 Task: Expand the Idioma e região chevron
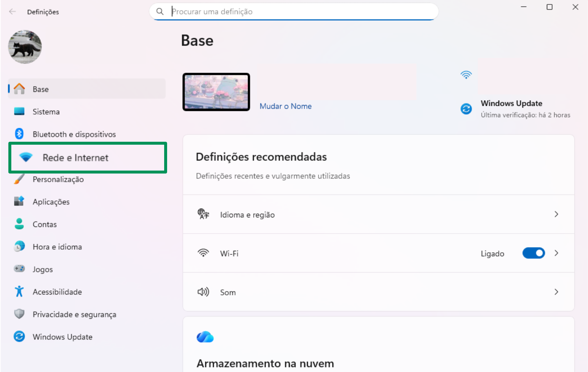pos(556,214)
